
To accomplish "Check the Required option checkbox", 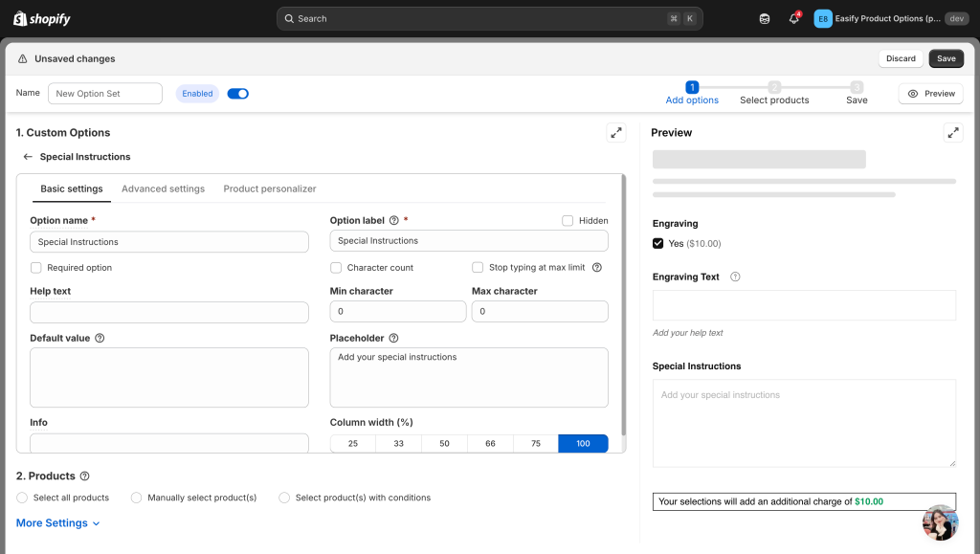I will pos(36,268).
